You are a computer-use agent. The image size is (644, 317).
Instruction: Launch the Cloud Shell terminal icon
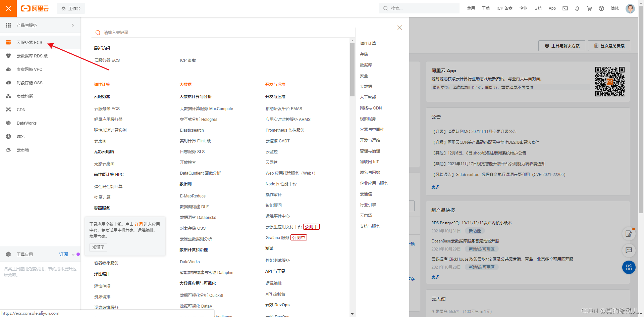pyautogui.click(x=565, y=8)
